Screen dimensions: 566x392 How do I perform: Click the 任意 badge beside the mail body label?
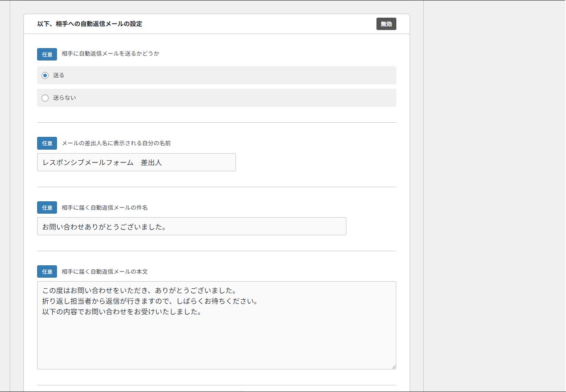[x=46, y=271]
